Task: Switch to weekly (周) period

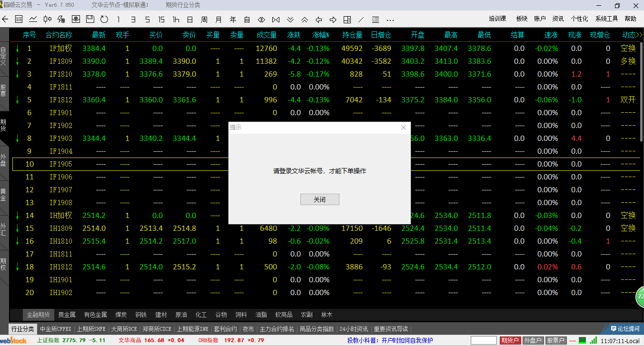Action: (204, 20)
